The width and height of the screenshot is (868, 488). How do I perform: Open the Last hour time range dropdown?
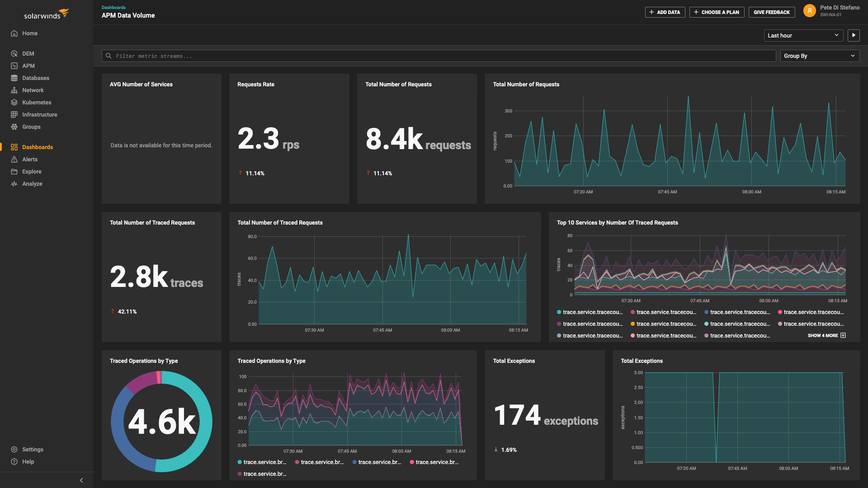[803, 35]
